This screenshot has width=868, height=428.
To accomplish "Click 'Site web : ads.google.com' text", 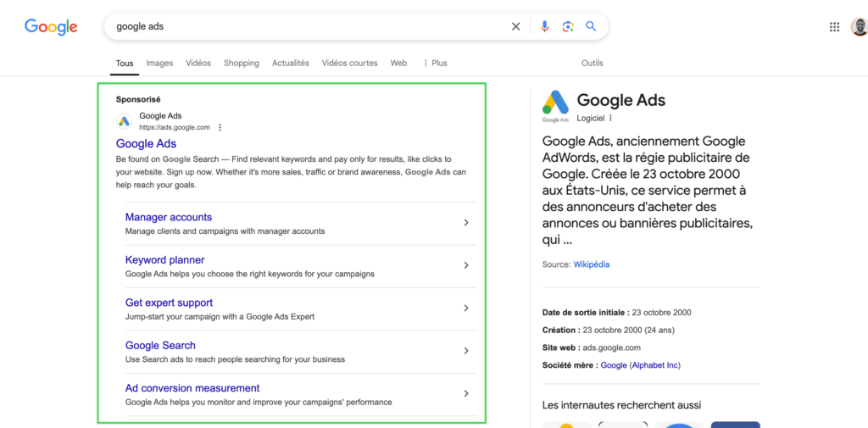I will (591, 347).
